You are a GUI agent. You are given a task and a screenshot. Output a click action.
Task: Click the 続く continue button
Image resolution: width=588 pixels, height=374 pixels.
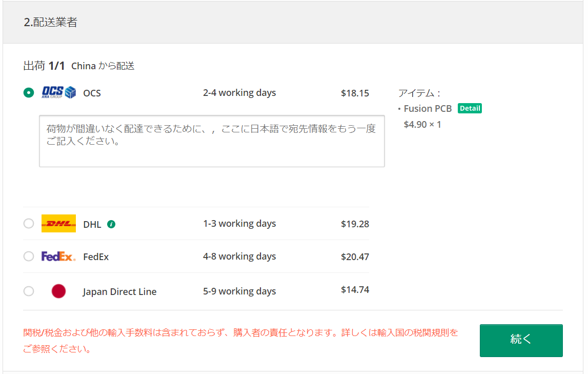tap(521, 340)
